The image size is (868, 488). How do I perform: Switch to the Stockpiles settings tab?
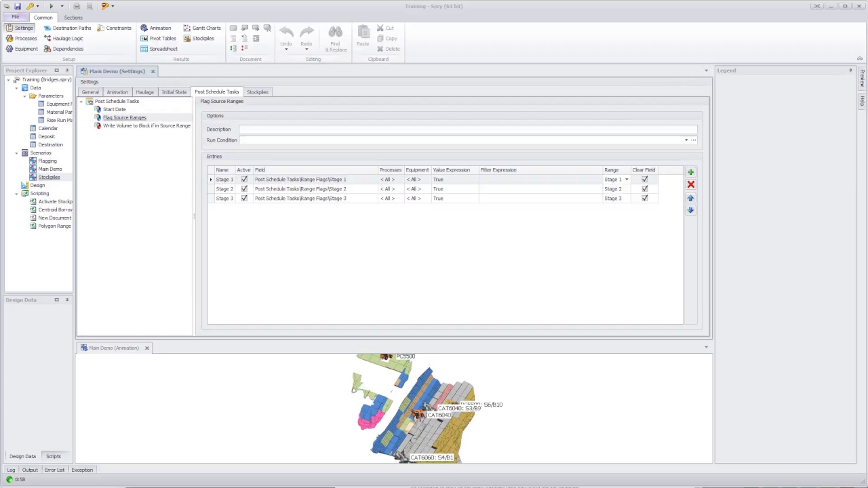coord(258,92)
